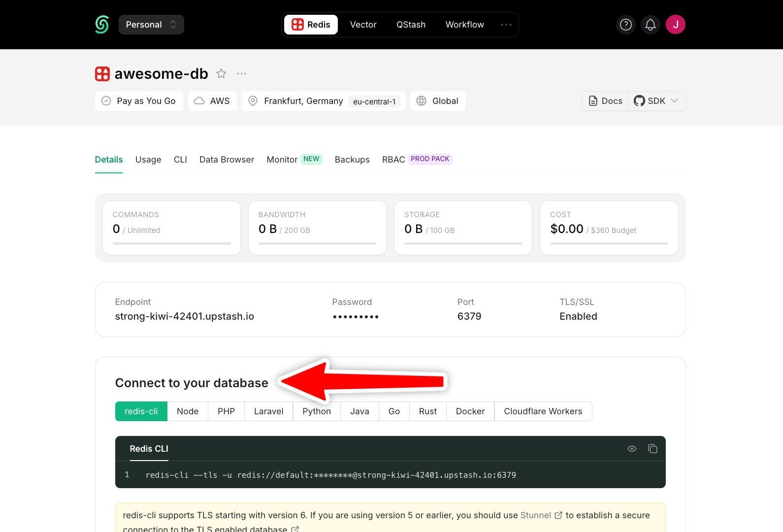The width and height of the screenshot is (783, 532).
Task: Star the awesome-db database
Action: (x=221, y=74)
